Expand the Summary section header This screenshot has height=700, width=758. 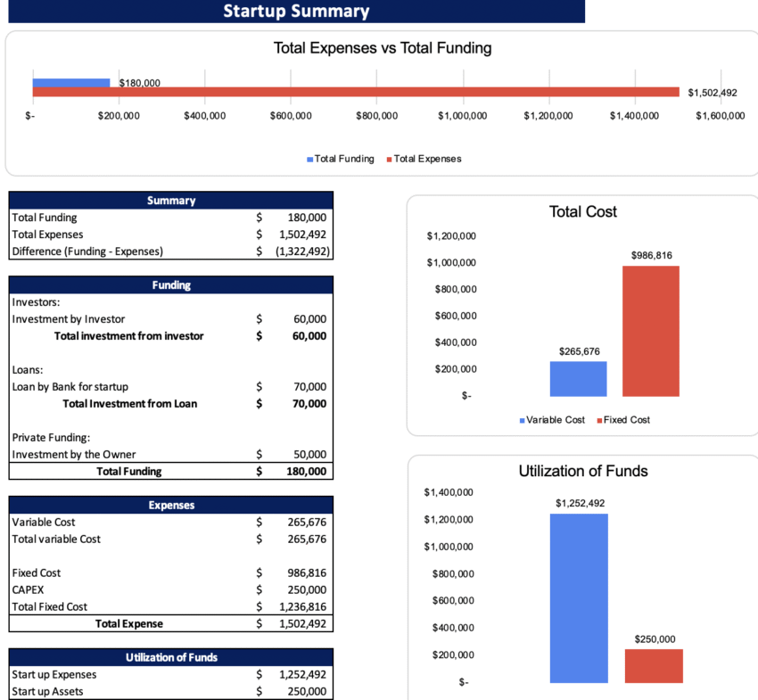coord(170,201)
